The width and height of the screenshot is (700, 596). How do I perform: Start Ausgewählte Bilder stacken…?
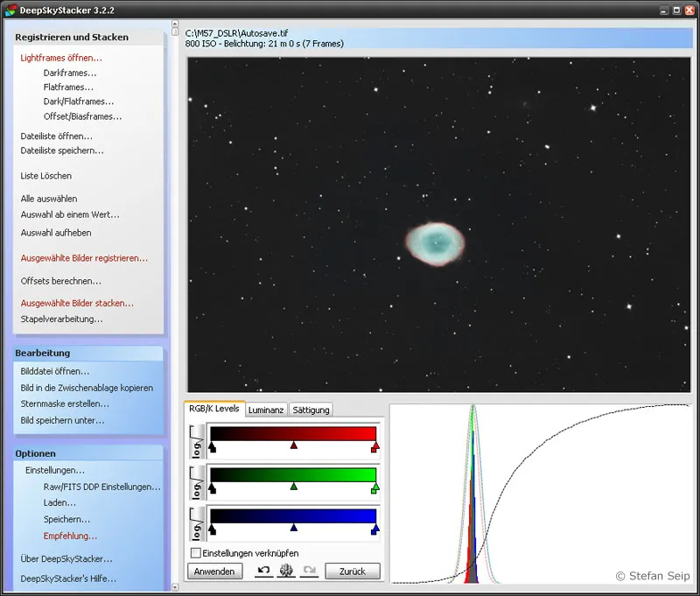(77, 303)
